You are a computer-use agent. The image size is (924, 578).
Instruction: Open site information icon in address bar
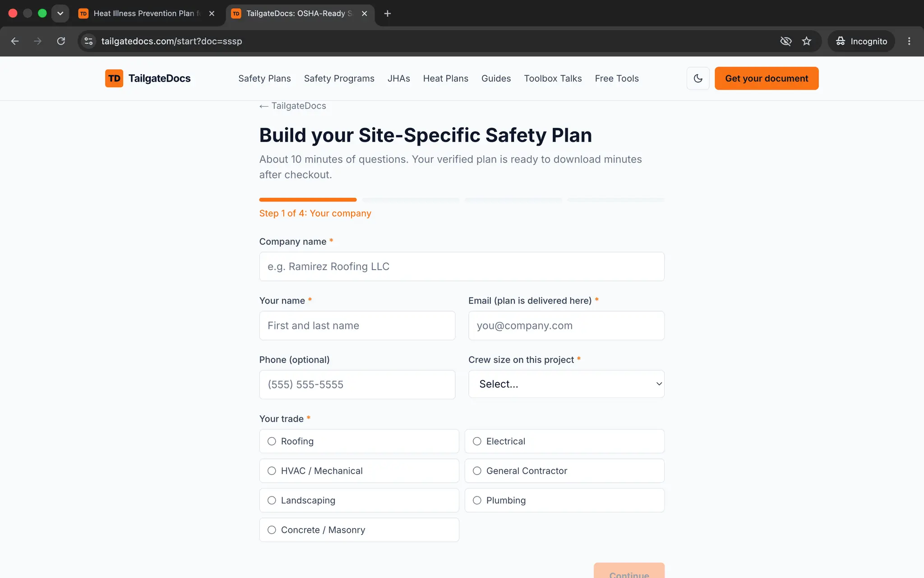click(x=88, y=41)
